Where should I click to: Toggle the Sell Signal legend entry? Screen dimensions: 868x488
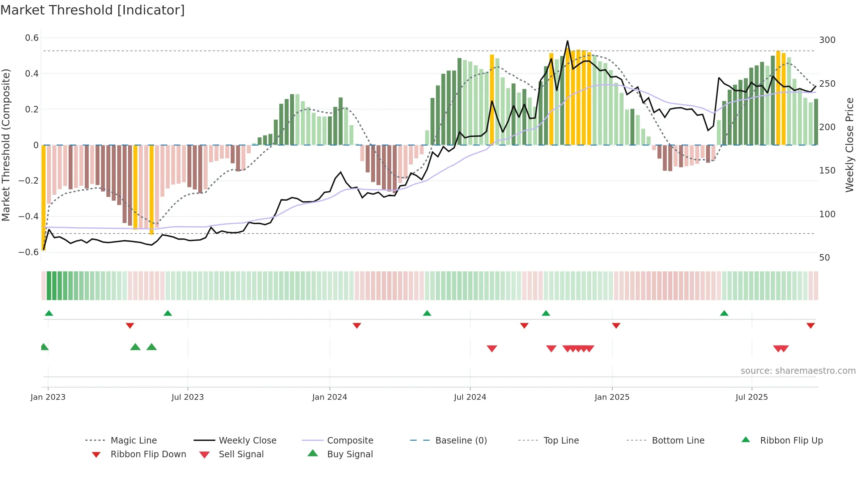point(231,454)
